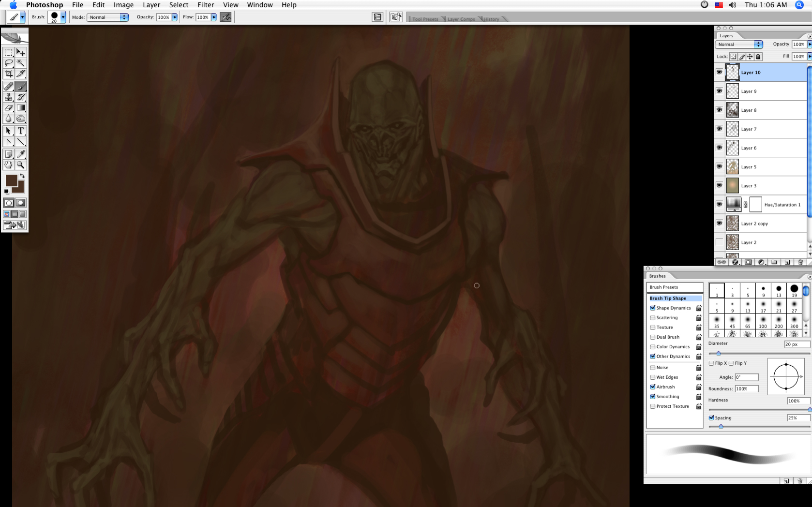This screenshot has width=812, height=507.
Task: Reset to default black and white colors
Action: (6, 192)
